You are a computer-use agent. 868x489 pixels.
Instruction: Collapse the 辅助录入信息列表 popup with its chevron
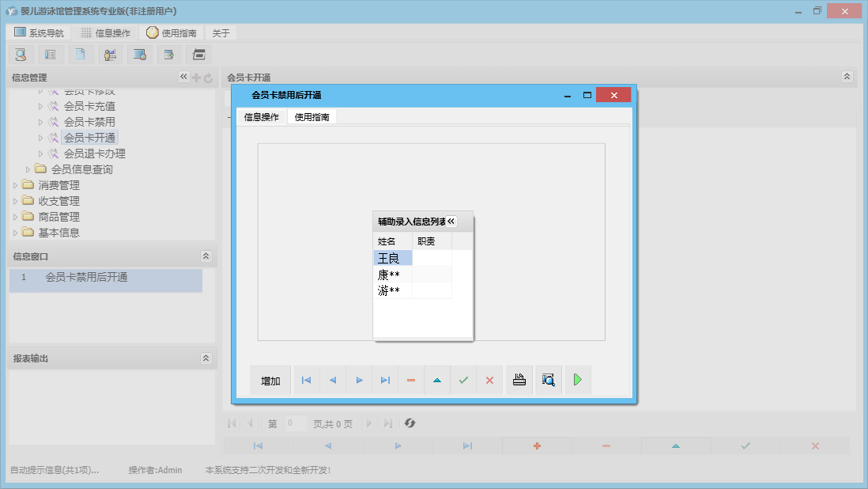point(451,222)
